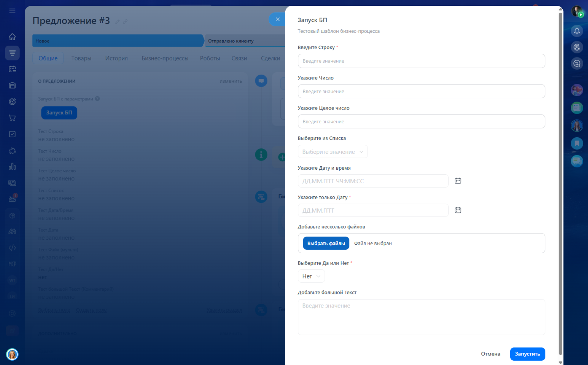Screen dimensions: 588x365
Task: Open the История tab
Action: [x=117, y=58]
